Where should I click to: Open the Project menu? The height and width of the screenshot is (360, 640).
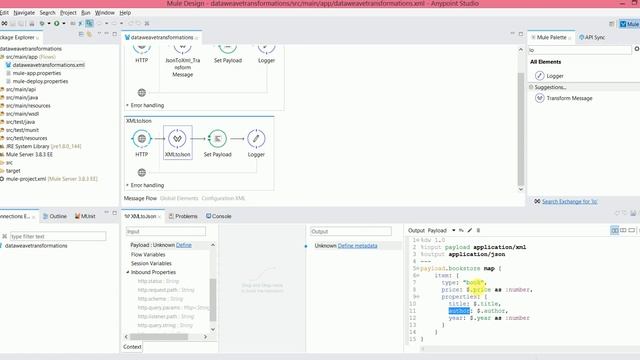tap(68, 13)
